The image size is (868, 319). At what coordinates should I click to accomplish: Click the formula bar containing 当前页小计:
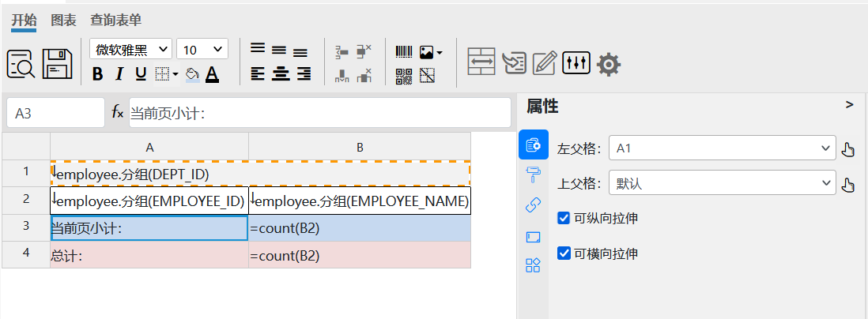[x=320, y=113]
